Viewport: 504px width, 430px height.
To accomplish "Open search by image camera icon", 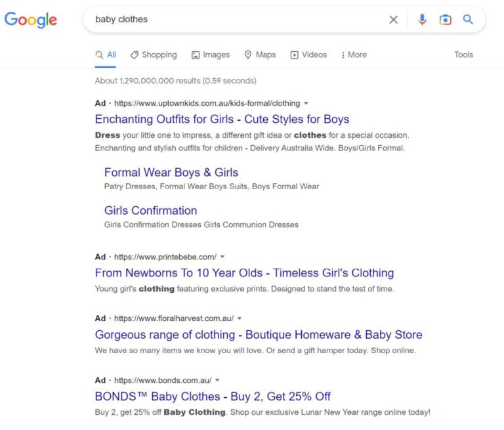I will [x=445, y=20].
